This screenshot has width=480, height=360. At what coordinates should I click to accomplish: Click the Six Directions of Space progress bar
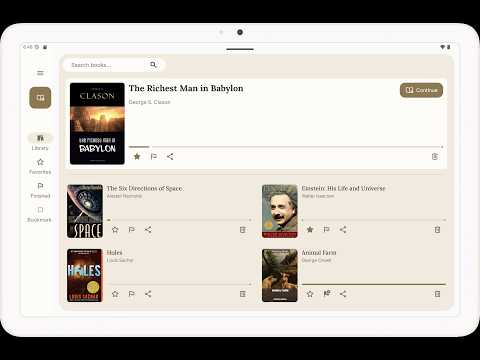pos(179,220)
